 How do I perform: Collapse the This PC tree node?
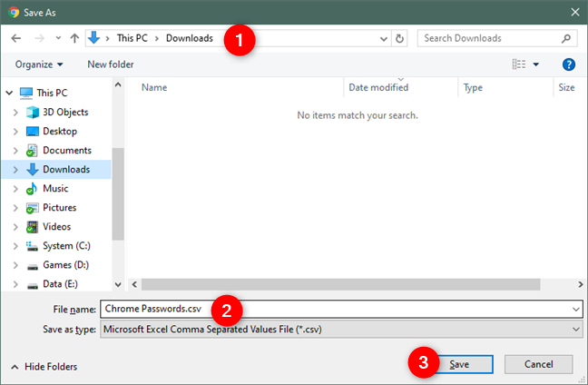click(8, 93)
